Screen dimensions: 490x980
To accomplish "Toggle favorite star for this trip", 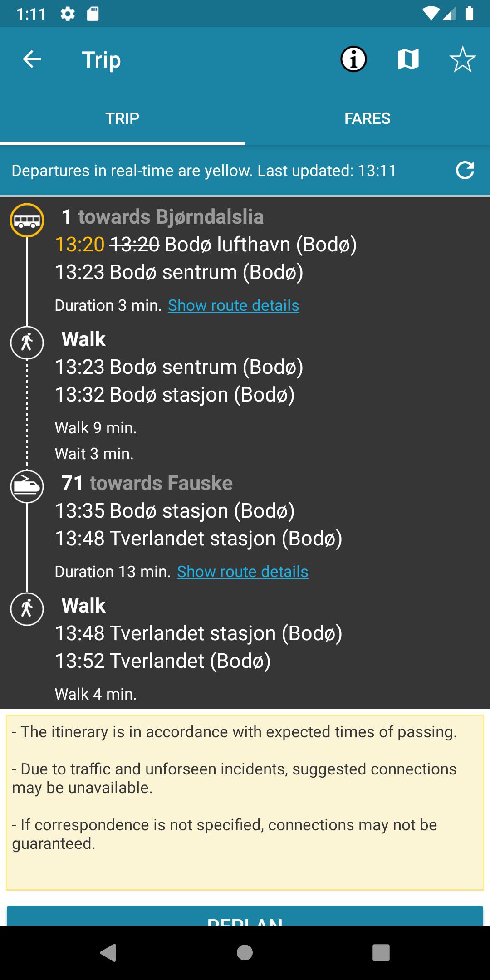I will [x=462, y=59].
